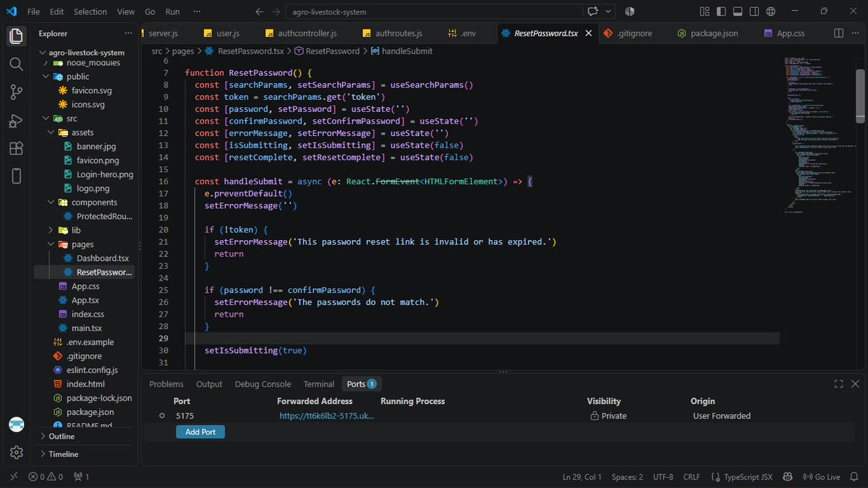Image resolution: width=868 pixels, height=488 pixels.
Task: Click Go Live in the status bar
Action: (822, 477)
